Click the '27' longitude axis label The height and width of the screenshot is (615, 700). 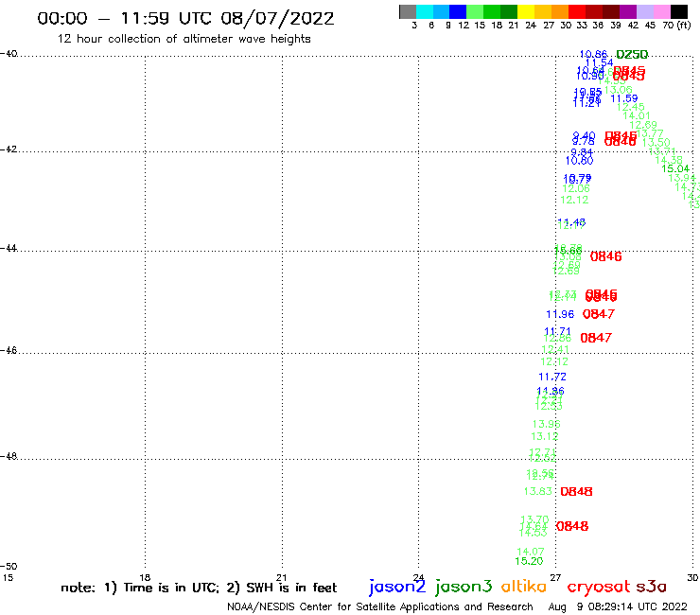click(555, 577)
